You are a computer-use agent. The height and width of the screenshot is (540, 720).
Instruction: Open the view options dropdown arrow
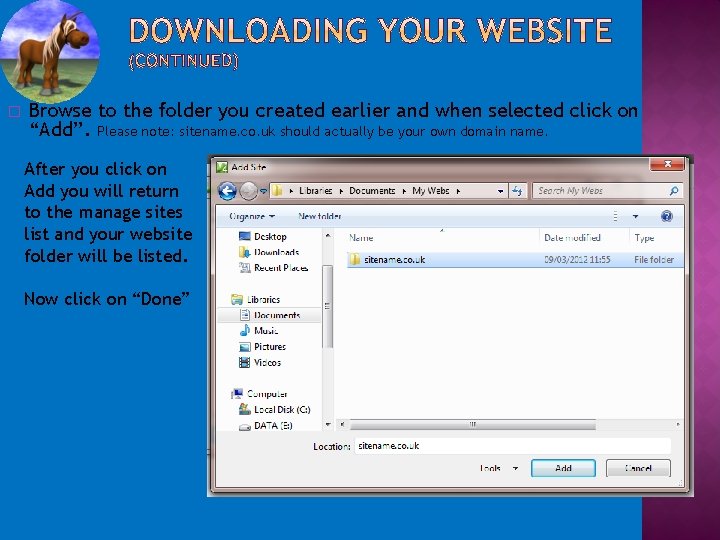(x=635, y=216)
